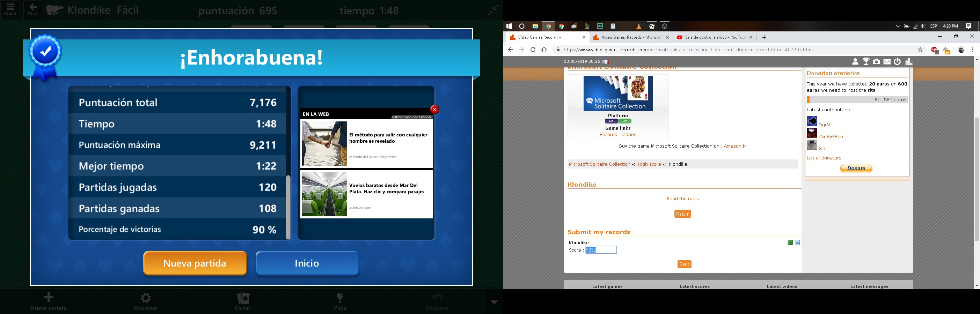
Task: Click the Score input field
Action: 601,250
